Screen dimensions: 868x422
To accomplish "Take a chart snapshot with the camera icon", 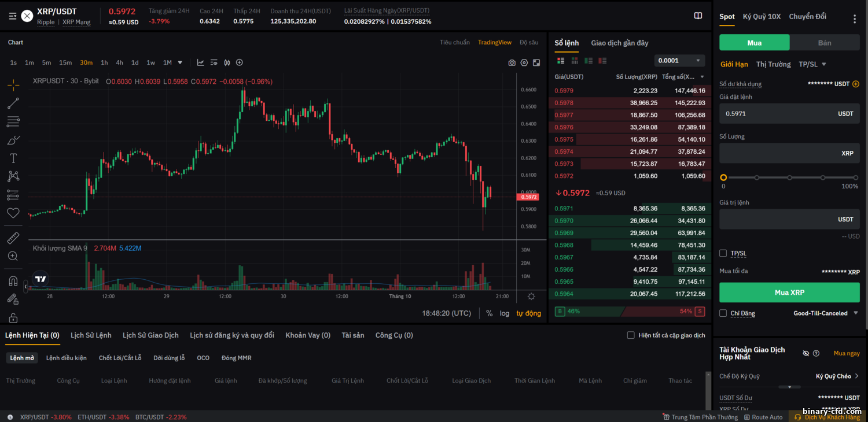I will (512, 62).
